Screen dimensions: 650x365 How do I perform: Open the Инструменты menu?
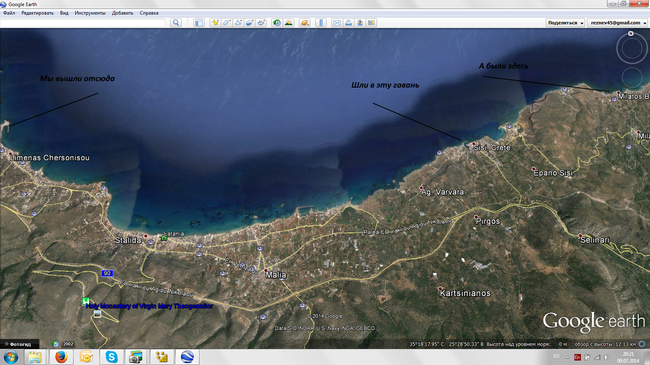click(x=90, y=13)
